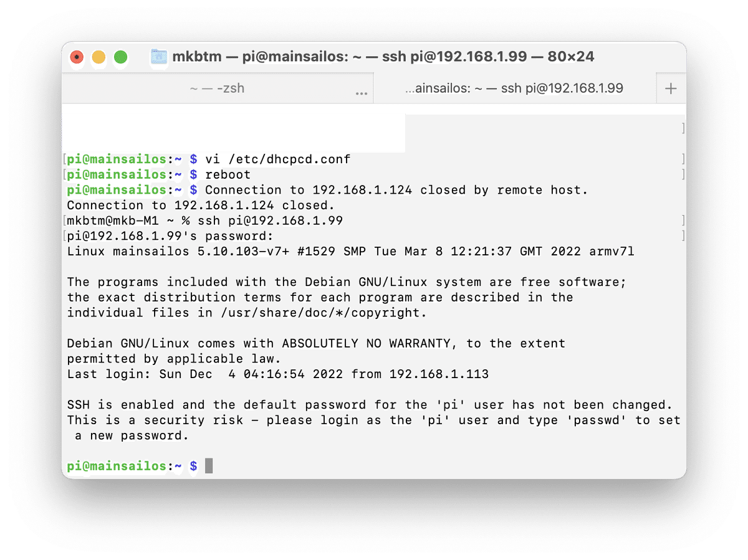The width and height of the screenshot is (748, 560).
Task: Click the block cursor at the final prompt
Action: pos(209,465)
